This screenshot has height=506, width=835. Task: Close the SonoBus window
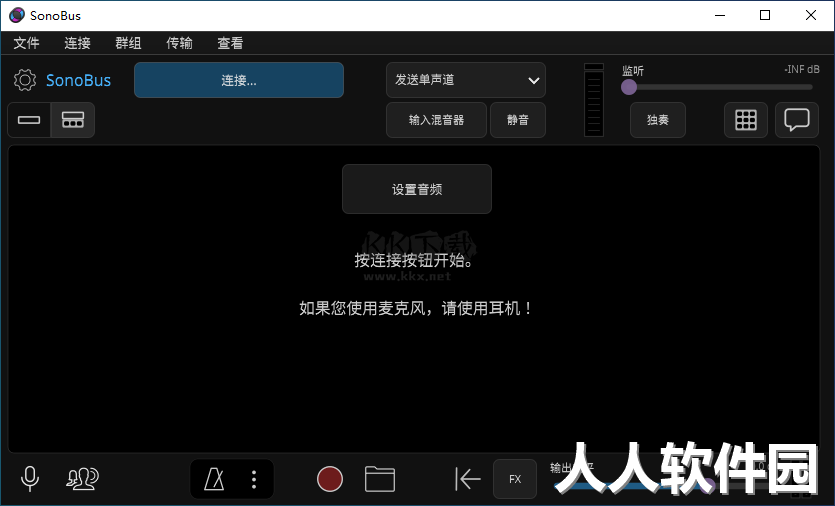point(811,15)
